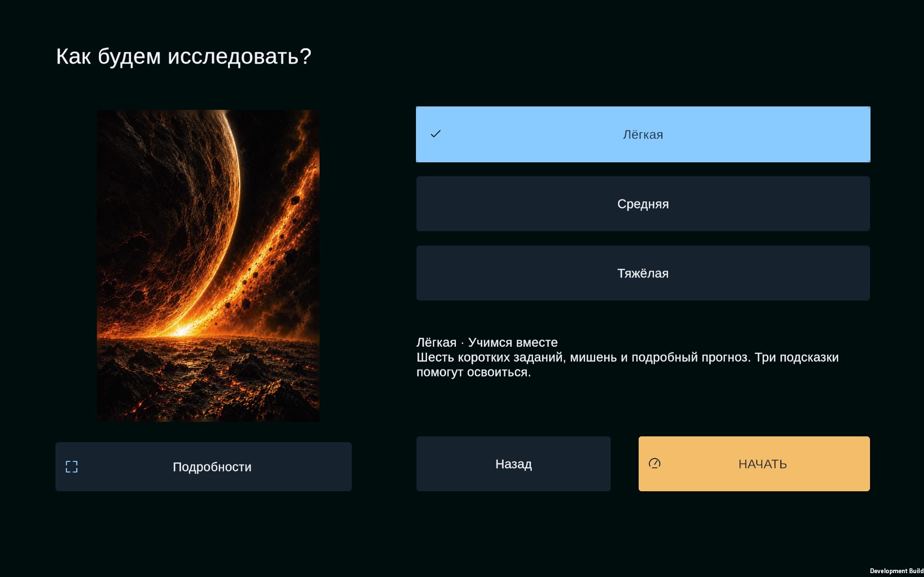Click the description starting Шесть коротких заданий

point(628,365)
